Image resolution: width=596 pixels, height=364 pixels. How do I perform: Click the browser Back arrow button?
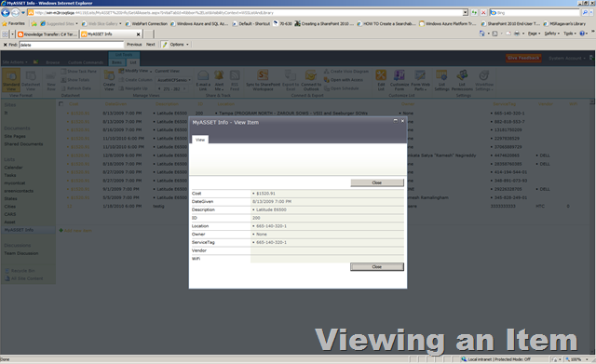[6, 12]
